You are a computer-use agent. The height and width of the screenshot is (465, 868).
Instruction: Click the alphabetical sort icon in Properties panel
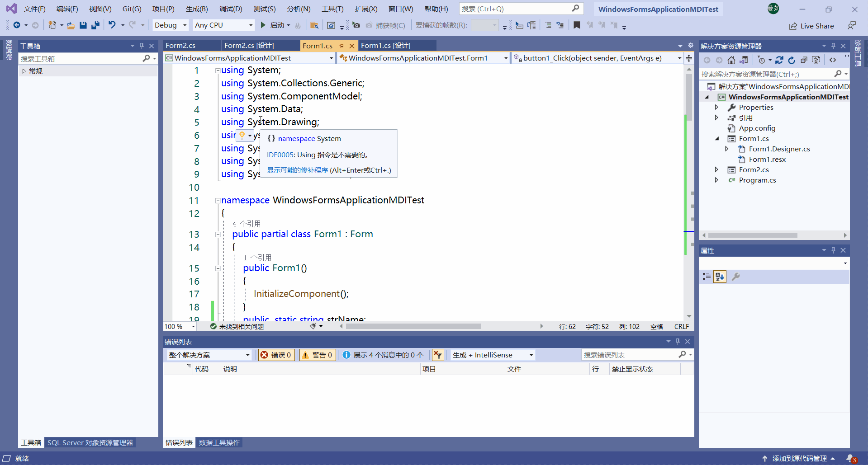pyautogui.click(x=720, y=277)
